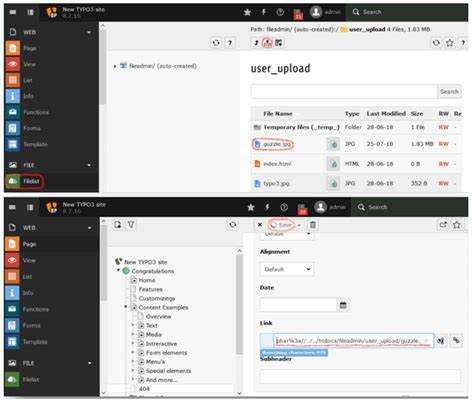Viewport: 474px width, 403px height.
Task: Minimize module menu in bottom screenshot
Action: pos(12,208)
